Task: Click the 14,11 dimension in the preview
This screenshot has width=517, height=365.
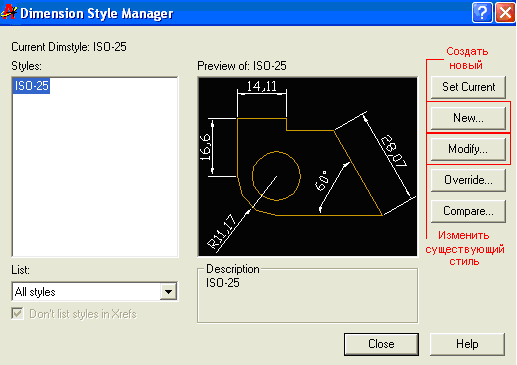Action: coord(262,87)
